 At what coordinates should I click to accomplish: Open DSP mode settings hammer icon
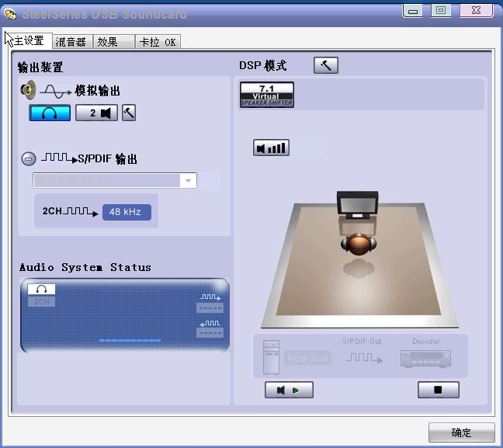coord(326,66)
